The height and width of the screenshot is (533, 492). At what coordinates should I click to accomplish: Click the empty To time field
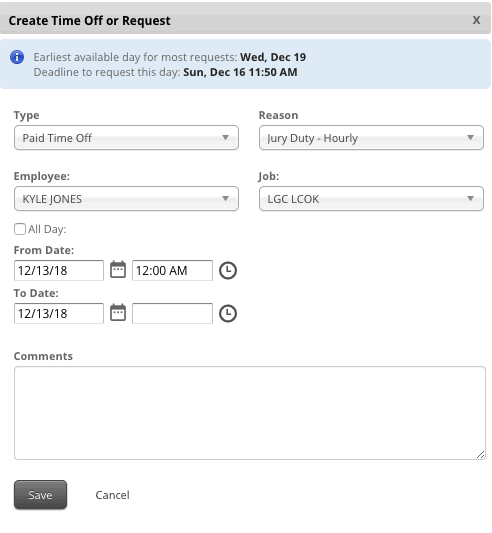(172, 313)
